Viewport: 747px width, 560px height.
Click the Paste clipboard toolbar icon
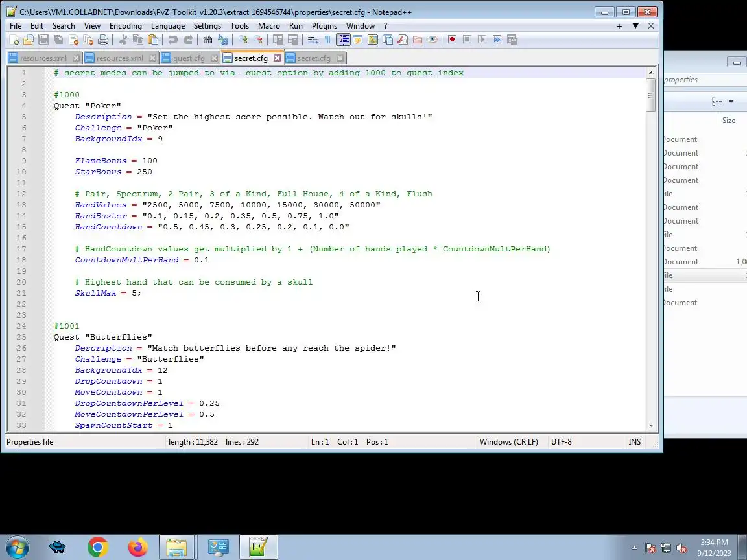point(153,40)
